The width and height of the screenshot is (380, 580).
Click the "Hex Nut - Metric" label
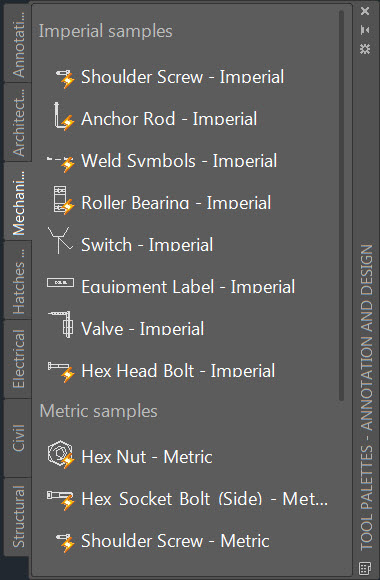[x=147, y=457]
